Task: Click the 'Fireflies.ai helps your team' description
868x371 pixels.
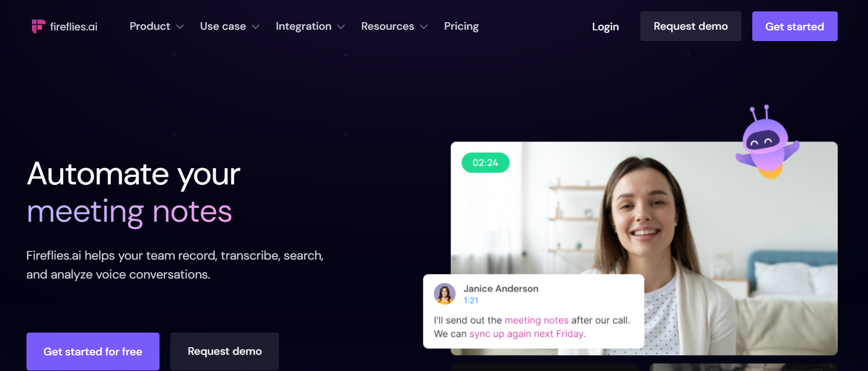Action: coord(175,265)
